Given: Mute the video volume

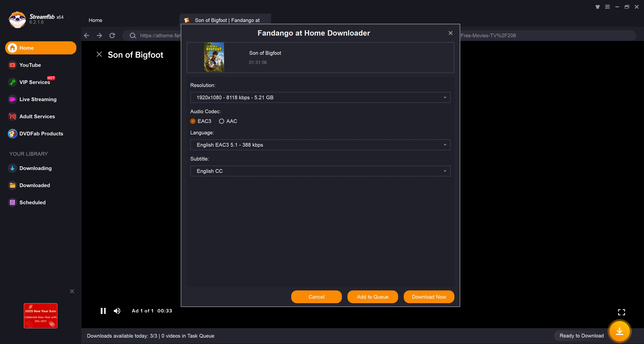Looking at the screenshot, I should tap(117, 311).
